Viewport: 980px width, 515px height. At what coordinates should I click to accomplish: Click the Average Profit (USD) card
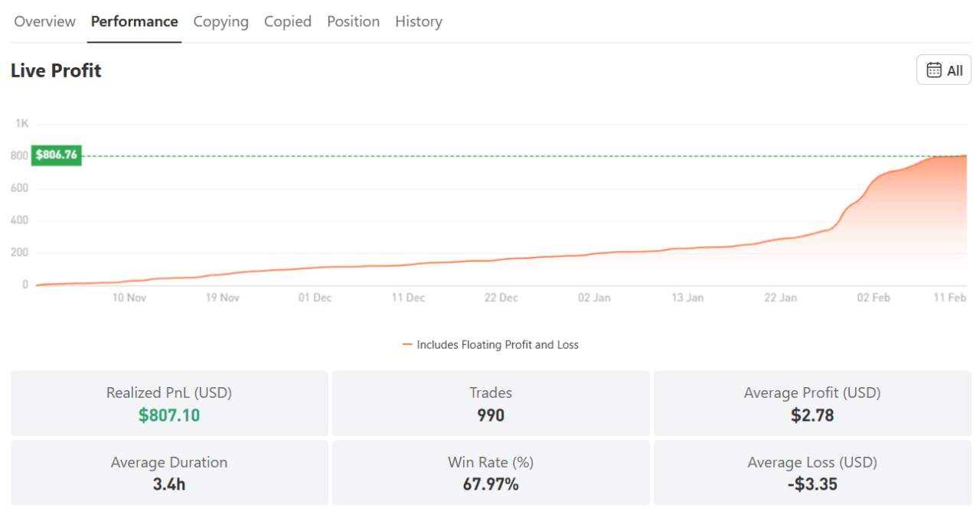[812, 403]
